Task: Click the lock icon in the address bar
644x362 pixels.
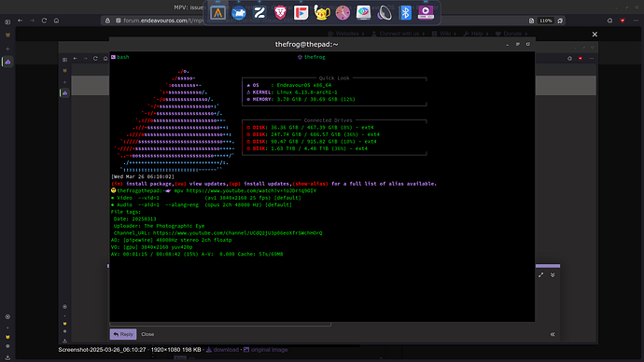Action: (x=107, y=21)
